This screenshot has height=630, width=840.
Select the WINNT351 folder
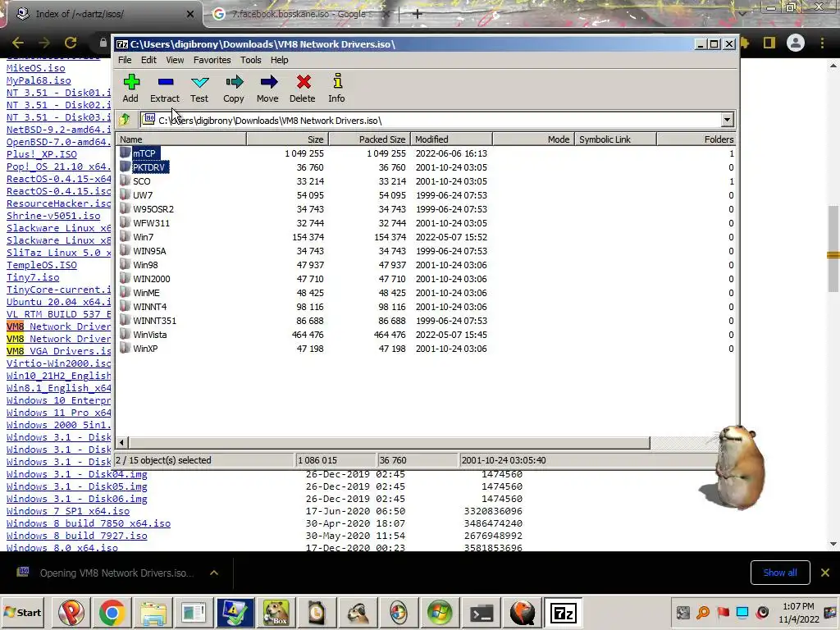pyautogui.click(x=154, y=321)
